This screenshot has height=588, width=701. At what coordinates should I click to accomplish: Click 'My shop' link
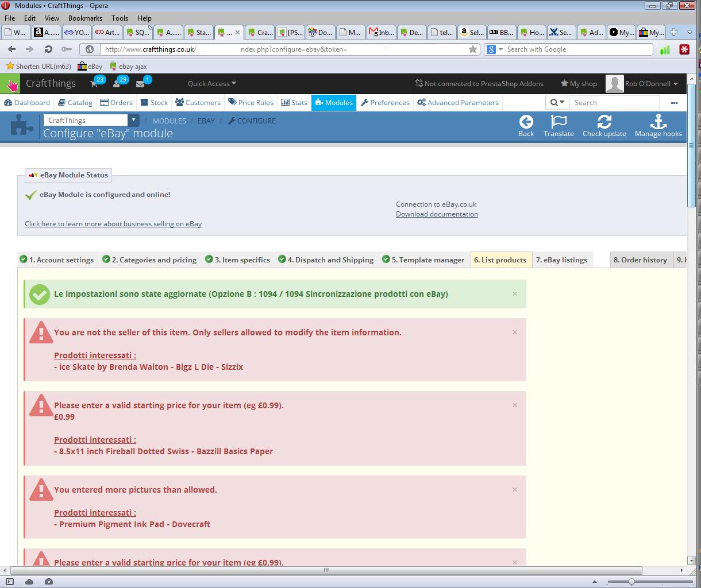(579, 84)
